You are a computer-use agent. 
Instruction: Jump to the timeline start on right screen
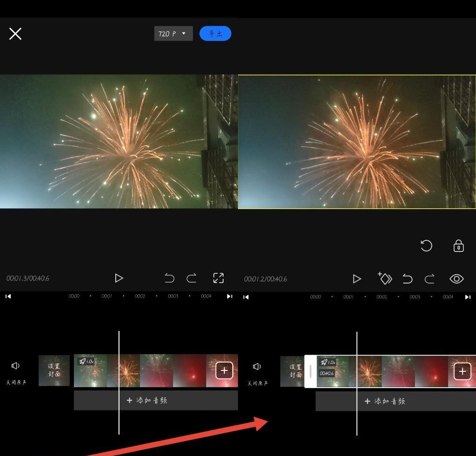pyautogui.click(x=246, y=297)
